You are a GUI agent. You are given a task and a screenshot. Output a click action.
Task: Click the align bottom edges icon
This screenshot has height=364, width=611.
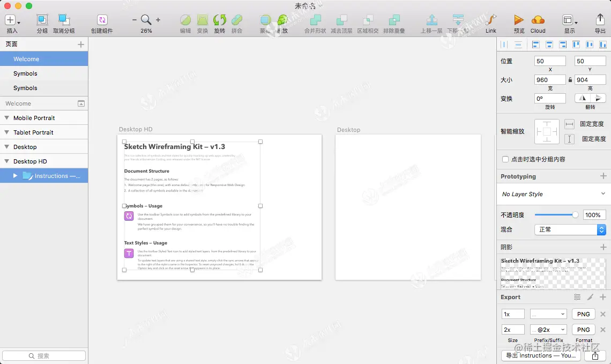(x=603, y=45)
